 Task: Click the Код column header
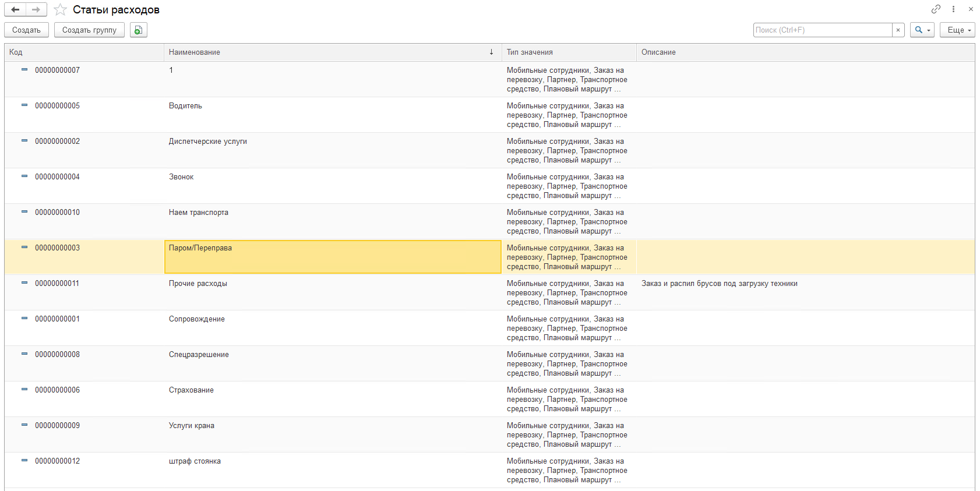(x=84, y=52)
